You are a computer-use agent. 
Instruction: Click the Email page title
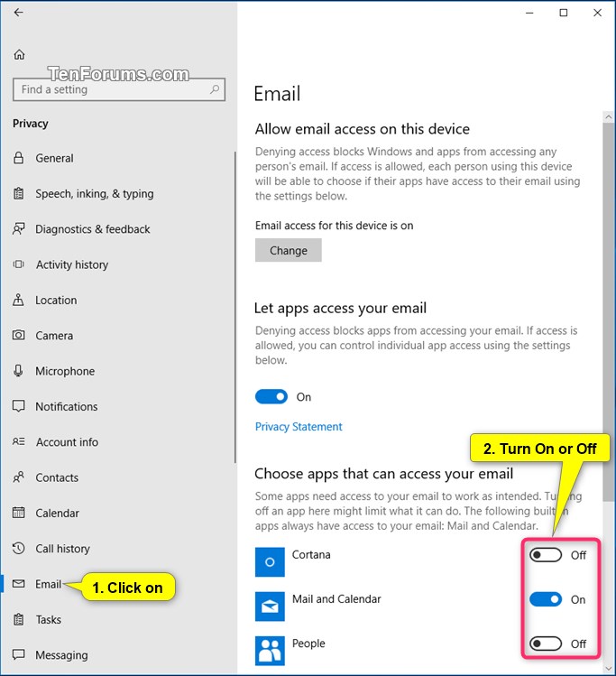[277, 94]
